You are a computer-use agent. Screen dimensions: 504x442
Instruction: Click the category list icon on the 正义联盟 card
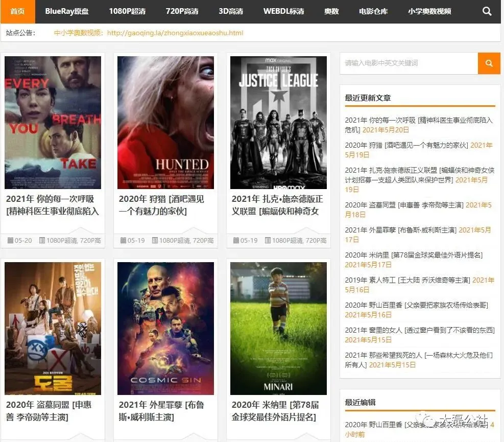[x=268, y=240]
